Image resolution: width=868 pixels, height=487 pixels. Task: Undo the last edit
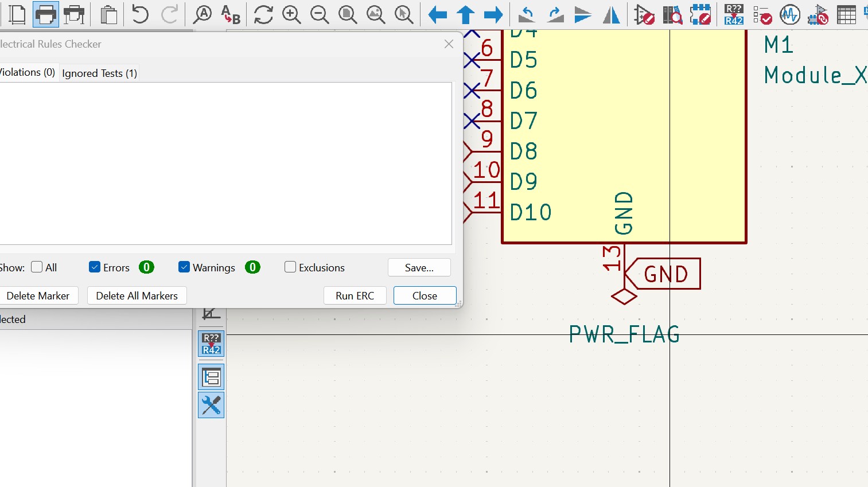[x=140, y=14]
